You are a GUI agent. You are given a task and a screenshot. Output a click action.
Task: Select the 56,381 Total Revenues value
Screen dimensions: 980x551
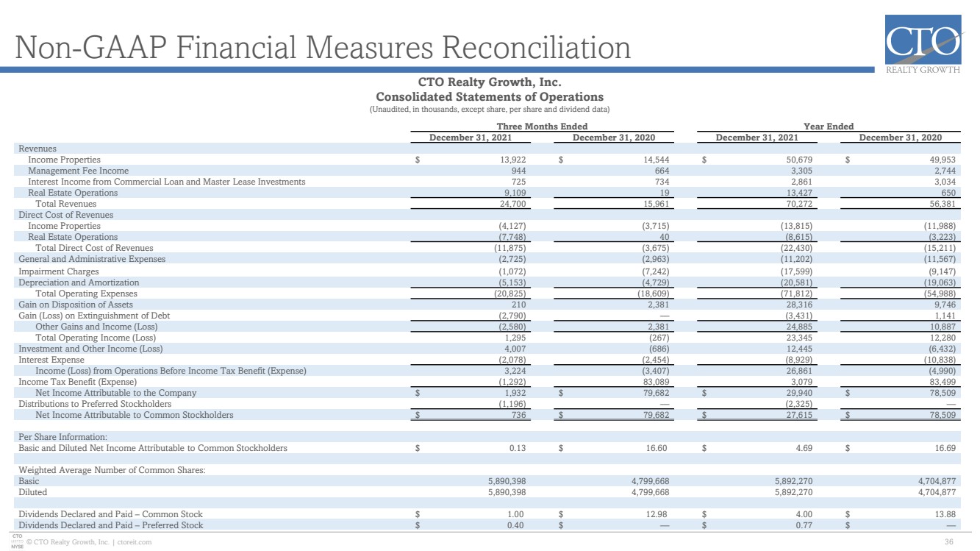(942, 204)
